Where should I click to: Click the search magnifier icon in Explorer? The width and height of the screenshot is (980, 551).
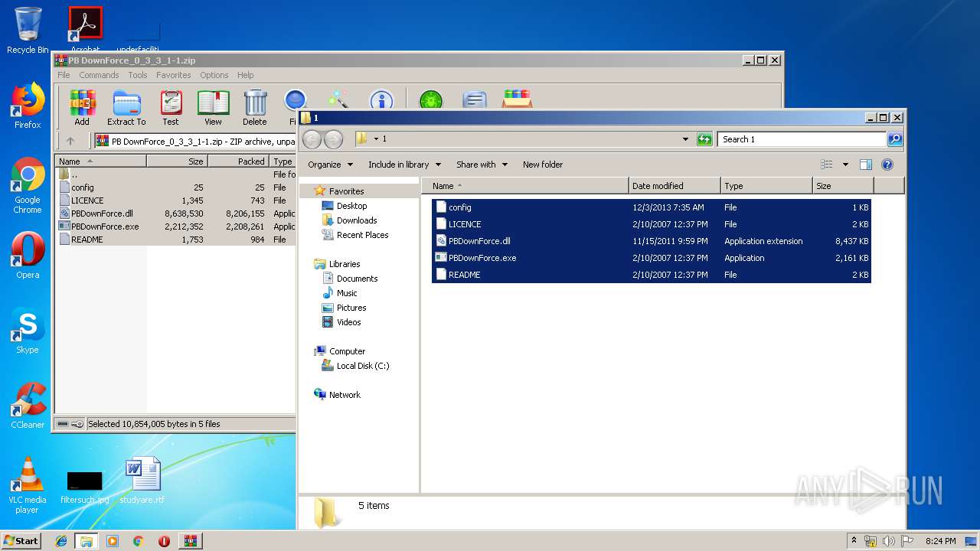click(895, 139)
